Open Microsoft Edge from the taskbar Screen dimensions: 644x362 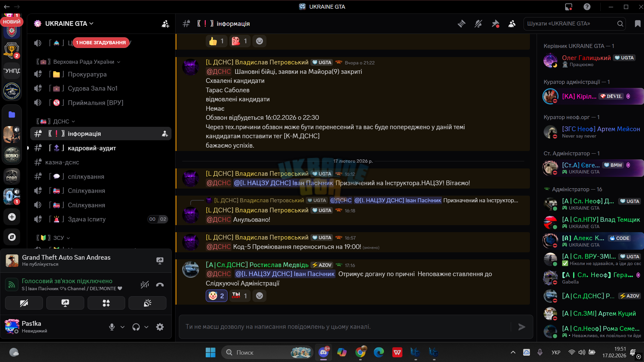coord(379,352)
